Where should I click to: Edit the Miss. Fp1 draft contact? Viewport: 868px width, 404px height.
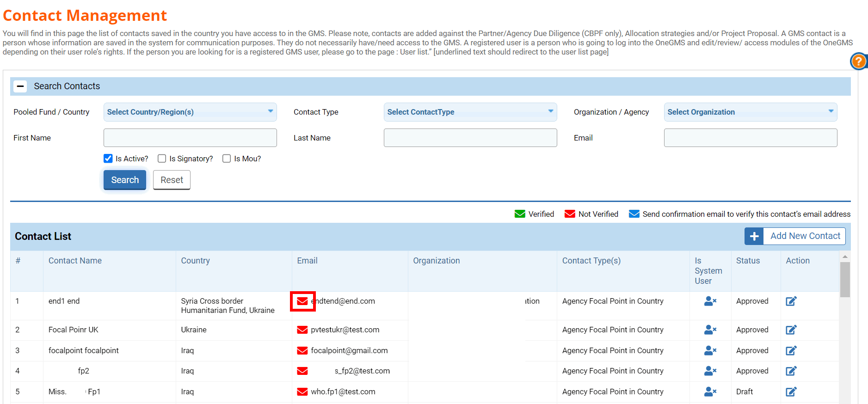click(x=791, y=392)
